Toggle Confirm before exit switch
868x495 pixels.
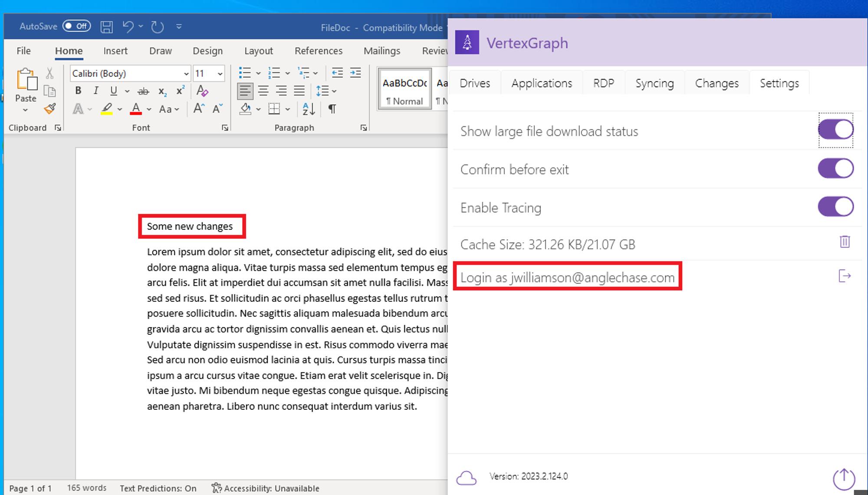[836, 168]
